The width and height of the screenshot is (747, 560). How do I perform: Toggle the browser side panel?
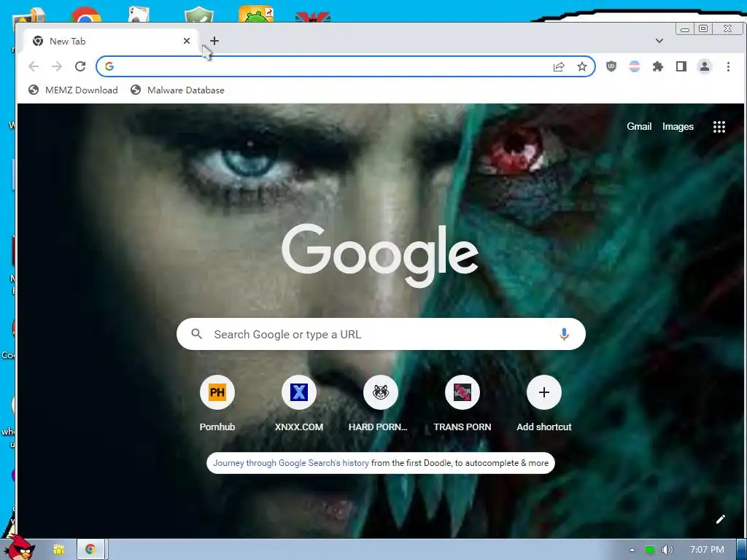tap(681, 66)
